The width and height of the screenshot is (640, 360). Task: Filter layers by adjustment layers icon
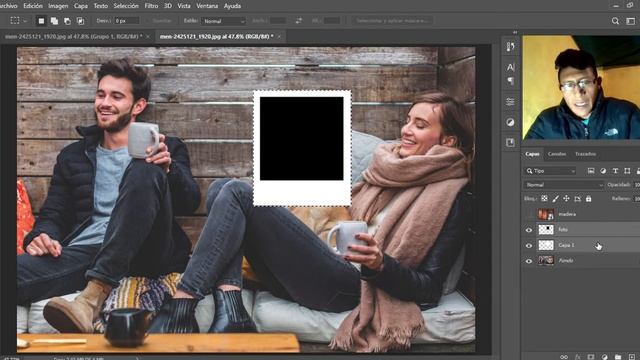pyautogui.click(x=603, y=171)
